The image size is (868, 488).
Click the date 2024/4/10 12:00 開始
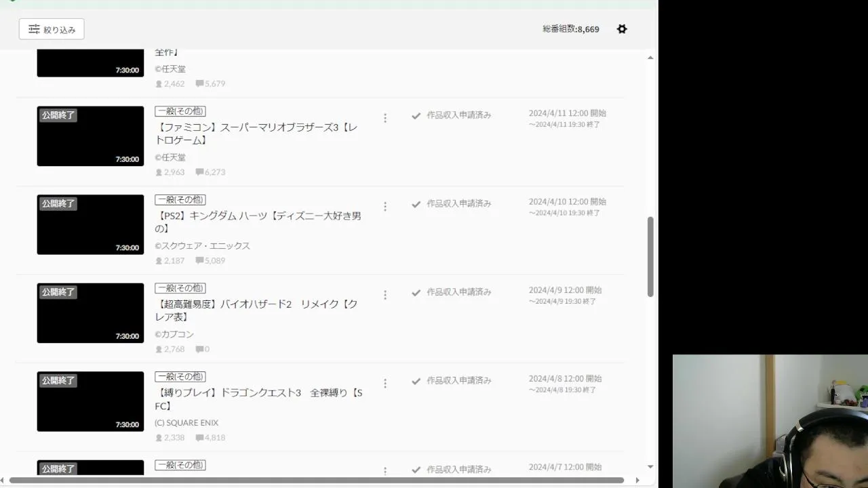point(568,201)
